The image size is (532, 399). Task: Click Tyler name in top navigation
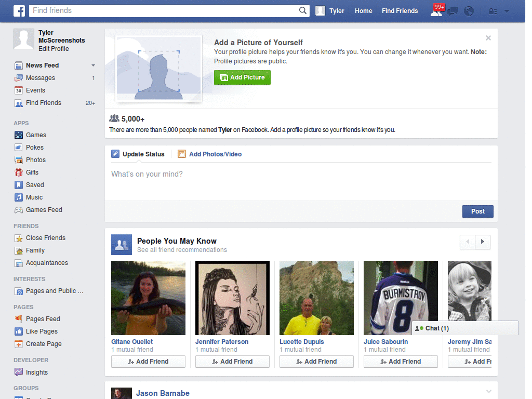337,11
